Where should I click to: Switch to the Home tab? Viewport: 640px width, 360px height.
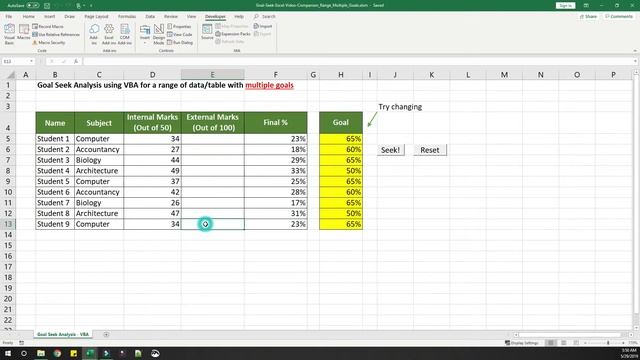[x=29, y=16]
